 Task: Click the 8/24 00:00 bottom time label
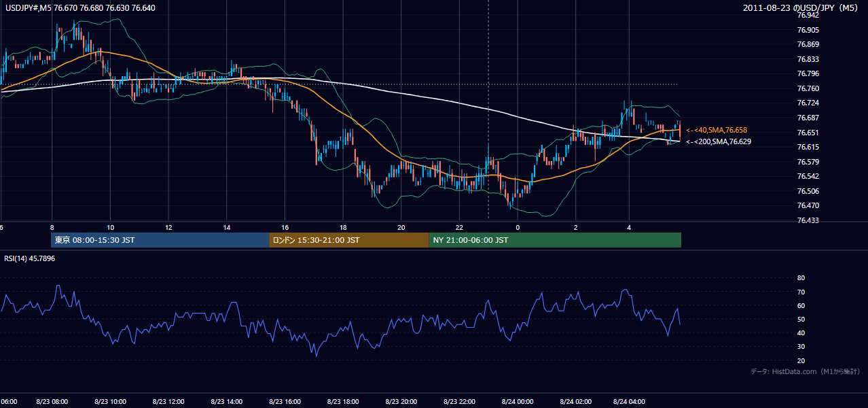point(518,401)
